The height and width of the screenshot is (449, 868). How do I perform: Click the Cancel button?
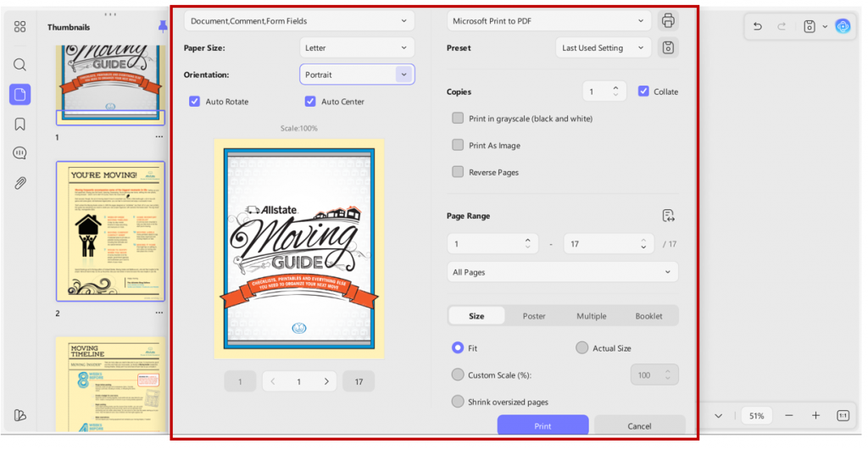[x=639, y=426]
